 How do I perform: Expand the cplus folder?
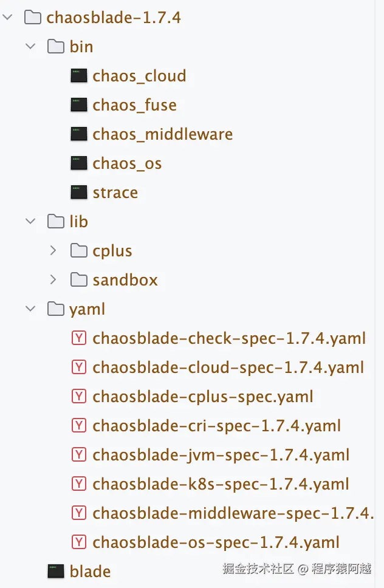(x=53, y=250)
